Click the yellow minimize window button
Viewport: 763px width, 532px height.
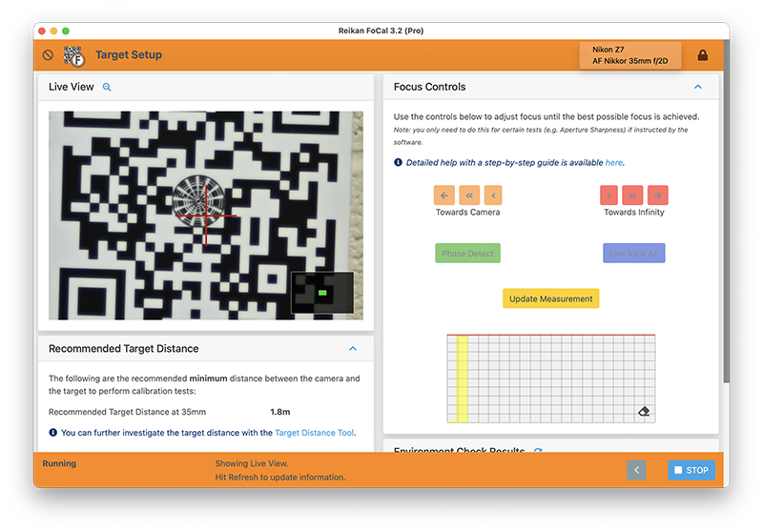[x=53, y=31]
